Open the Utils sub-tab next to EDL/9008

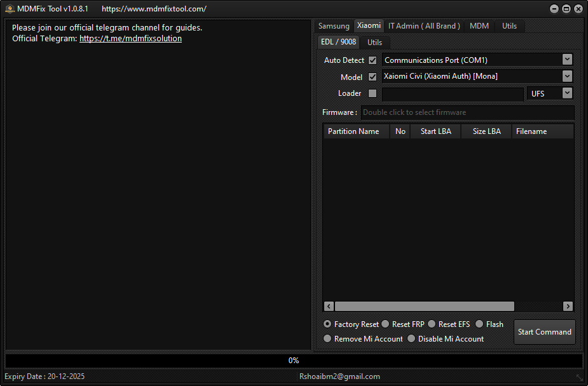pos(374,42)
